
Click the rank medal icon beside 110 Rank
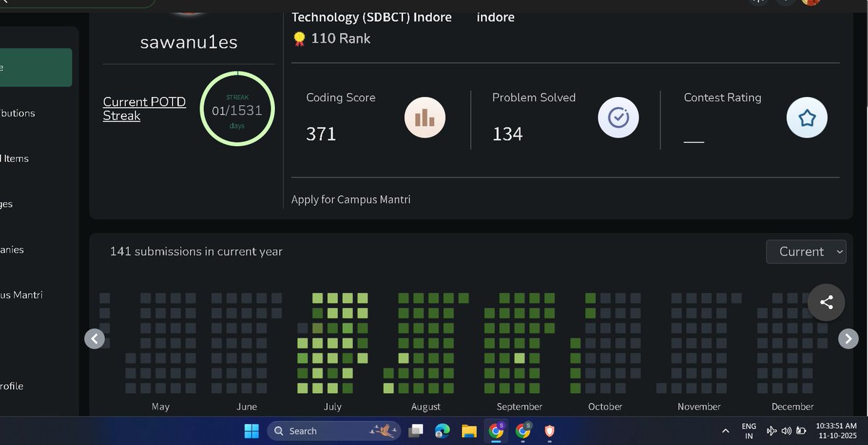pos(299,39)
